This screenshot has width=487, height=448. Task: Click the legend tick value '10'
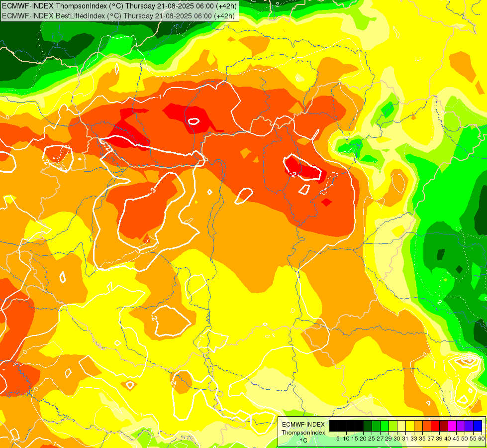tap(346, 439)
